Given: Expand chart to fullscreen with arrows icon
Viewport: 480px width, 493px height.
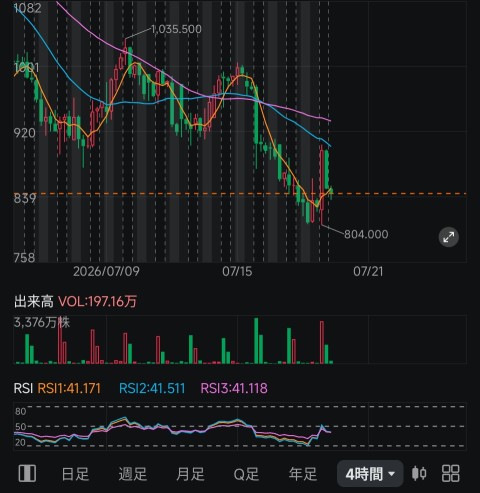Looking at the screenshot, I should [448, 237].
